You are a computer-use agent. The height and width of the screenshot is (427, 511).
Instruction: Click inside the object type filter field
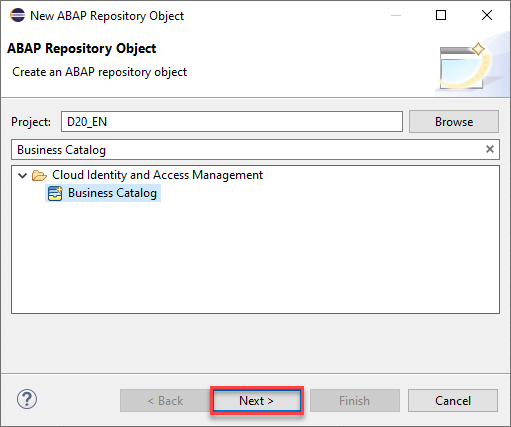point(247,150)
